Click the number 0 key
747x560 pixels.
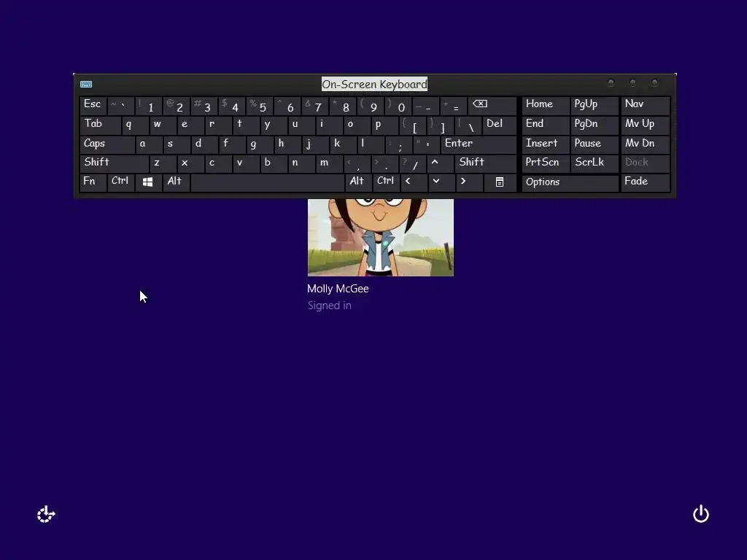(398, 106)
